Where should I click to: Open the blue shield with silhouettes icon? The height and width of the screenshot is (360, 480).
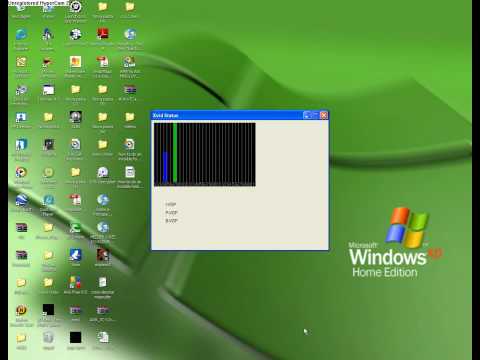pyautogui.click(x=21, y=145)
